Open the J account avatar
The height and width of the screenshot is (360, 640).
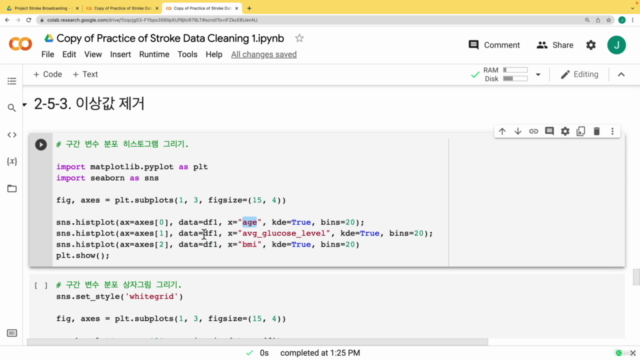pos(616,45)
